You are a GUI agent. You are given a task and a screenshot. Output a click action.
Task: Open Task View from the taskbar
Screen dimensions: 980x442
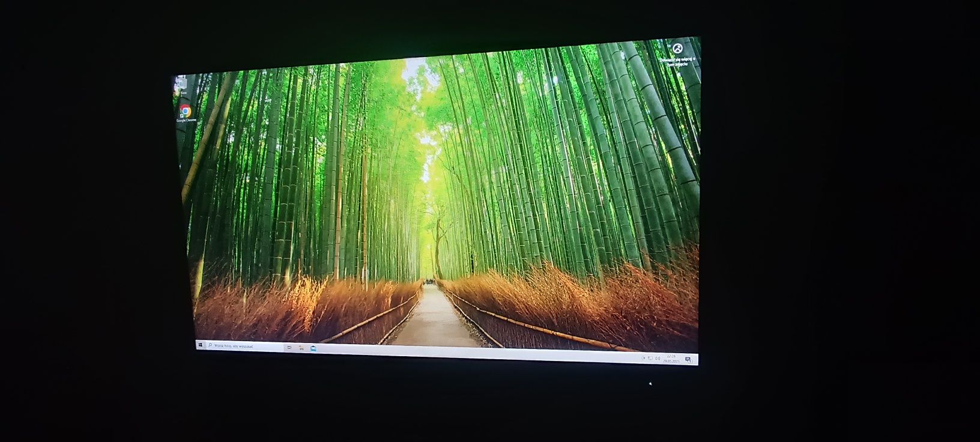coord(289,347)
